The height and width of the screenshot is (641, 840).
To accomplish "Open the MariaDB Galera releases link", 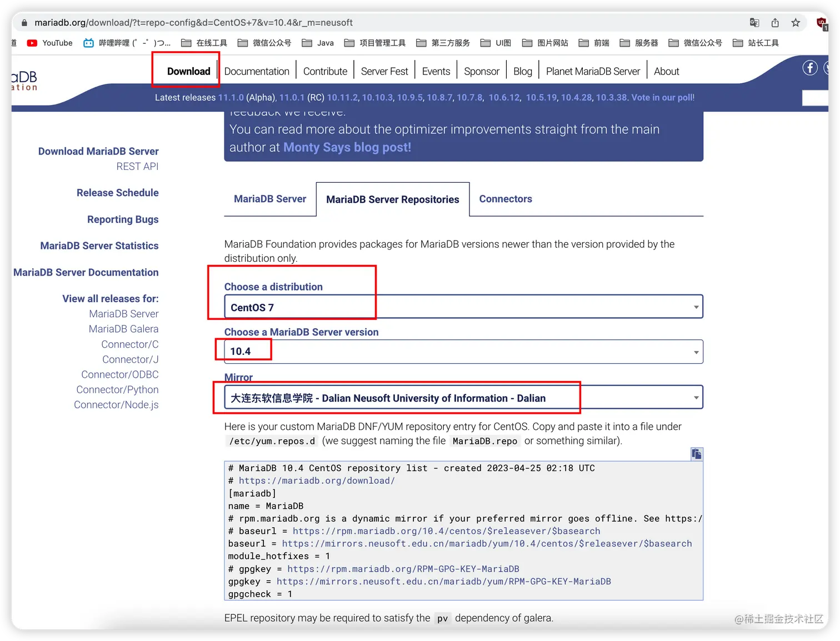I will pos(123,329).
